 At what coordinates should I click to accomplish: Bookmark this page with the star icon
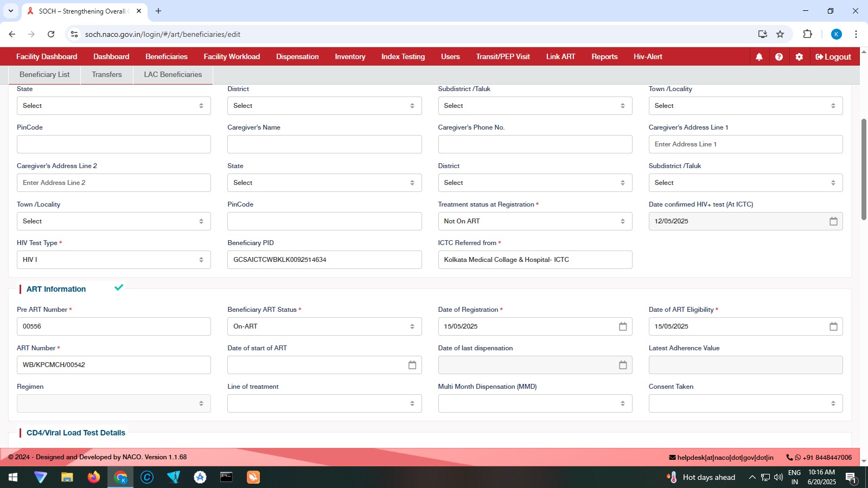coord(780,34)
